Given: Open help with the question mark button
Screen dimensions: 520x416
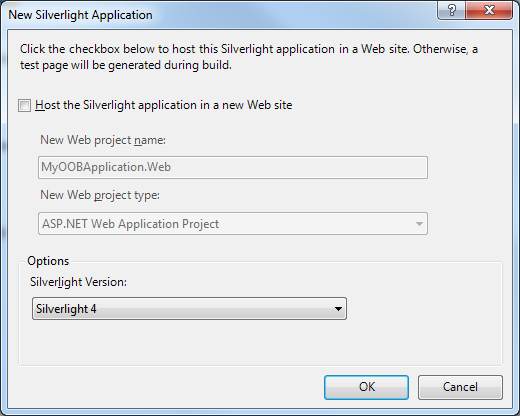Looking at the screenshot, I should [x=451, y=10].
